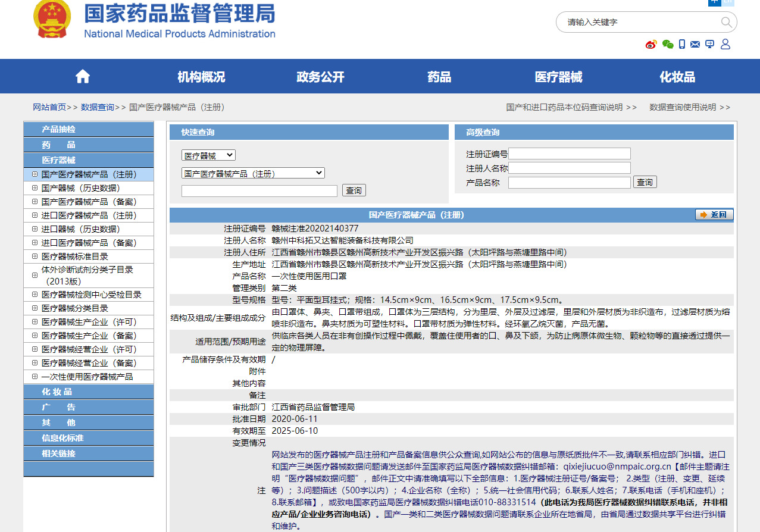Click the envelope mail icon in header
The height and width of the screenshot is (532, 760).
click(x=695, y=44)
